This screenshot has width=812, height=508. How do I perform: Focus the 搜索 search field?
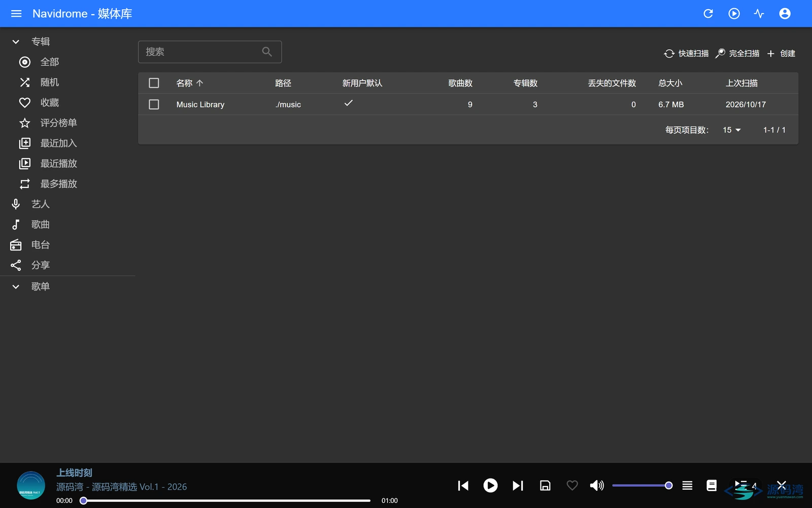[x=210, y=52]
